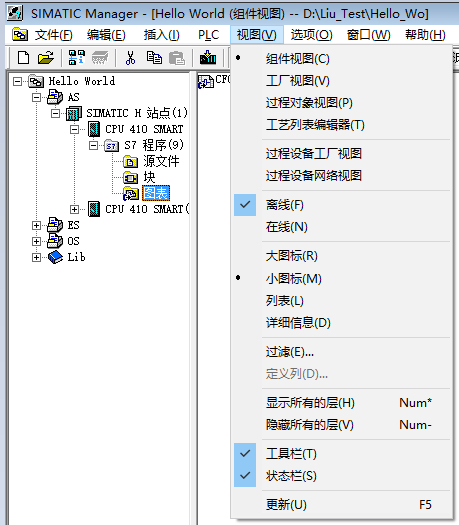This screenshot has width=459, height=525.
Task: Click the ES folder icon
Action: (x=55, y=225)
